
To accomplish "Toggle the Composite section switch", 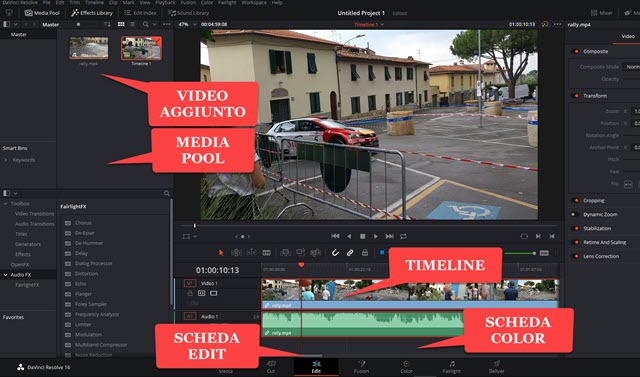I will (576, 51).
